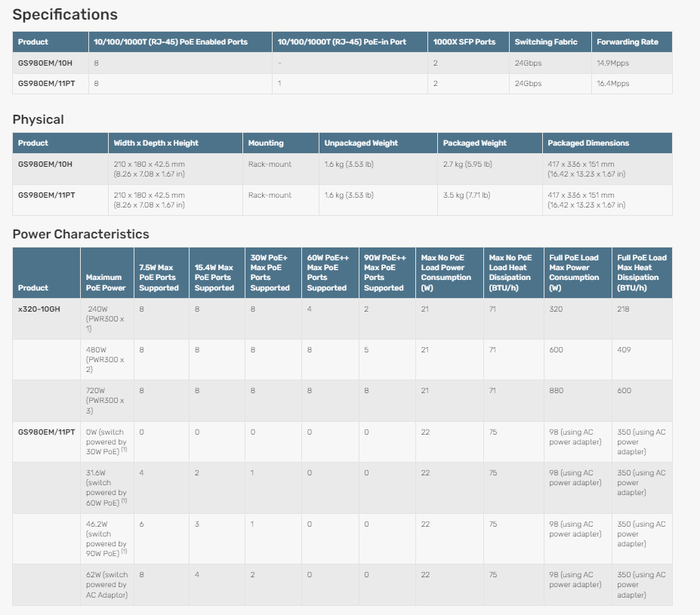Click the "Power Characteristics" heading
This screenshot has width=700, height=615.
coord(81,234)
